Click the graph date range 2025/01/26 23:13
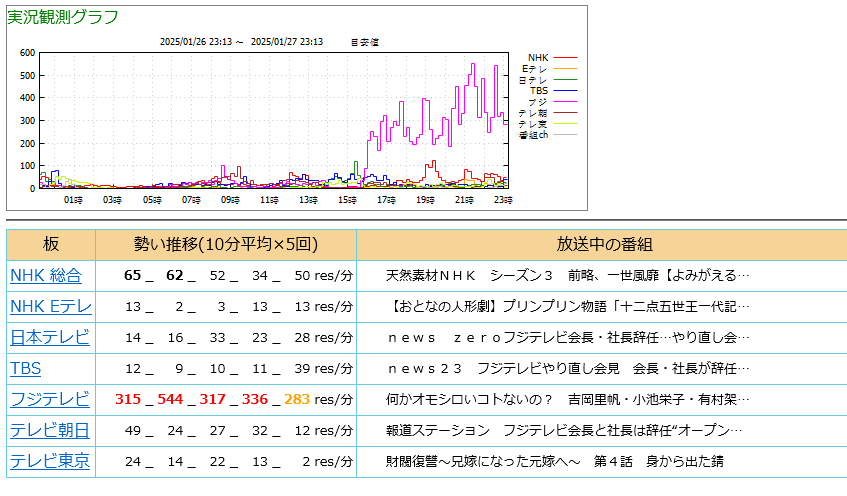The height and width of the screenshot is (496, 847). tap(196, 42)
